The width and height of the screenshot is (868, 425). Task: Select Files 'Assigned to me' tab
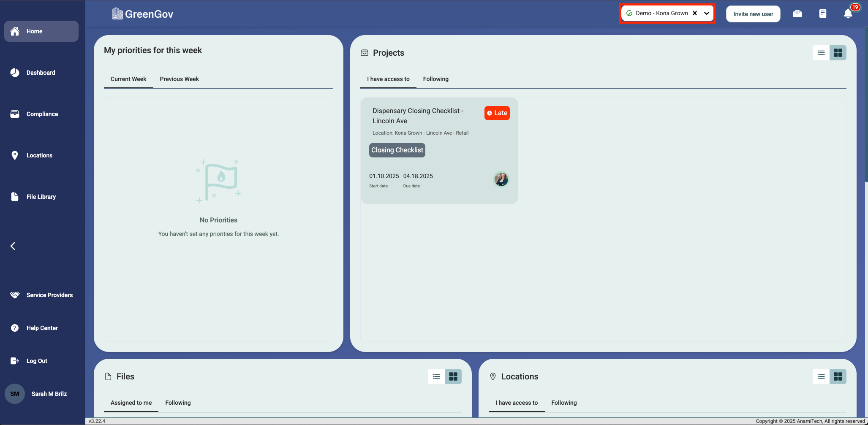pos(131,403)
